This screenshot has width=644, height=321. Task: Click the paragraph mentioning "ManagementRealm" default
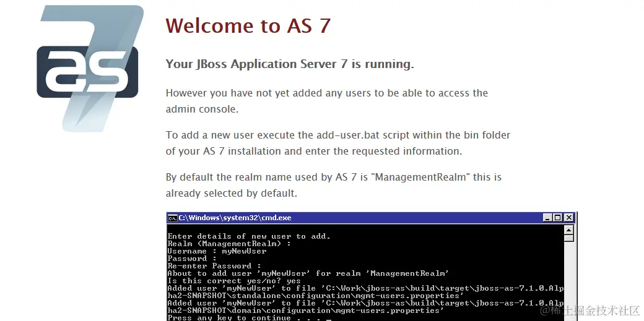[x=334, y=185]
